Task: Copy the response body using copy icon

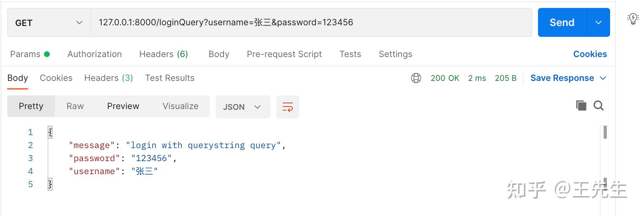Action: click(581, 105)
